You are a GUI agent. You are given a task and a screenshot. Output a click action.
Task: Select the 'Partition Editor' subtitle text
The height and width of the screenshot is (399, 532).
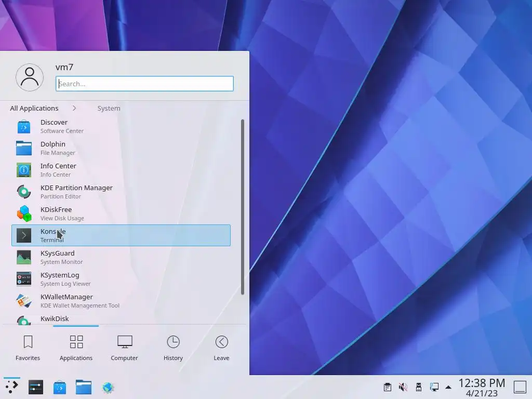(61, 196)
